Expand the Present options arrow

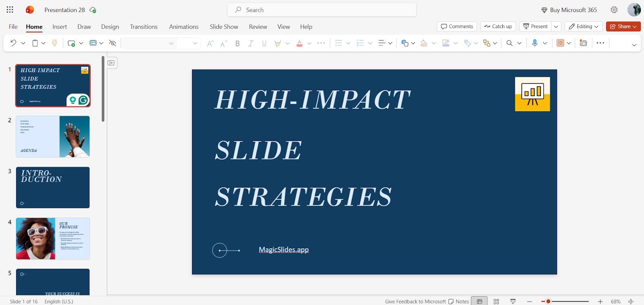556,27
